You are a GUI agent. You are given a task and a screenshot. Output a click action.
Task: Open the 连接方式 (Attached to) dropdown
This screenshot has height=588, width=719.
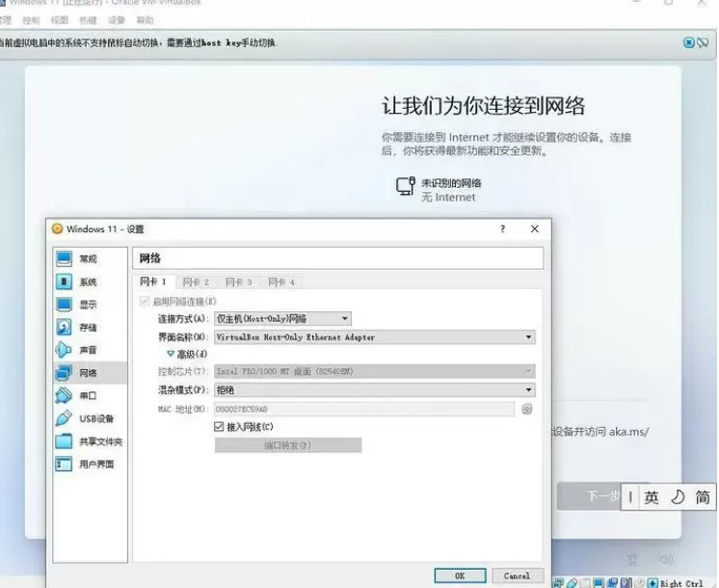coord(283,318)
